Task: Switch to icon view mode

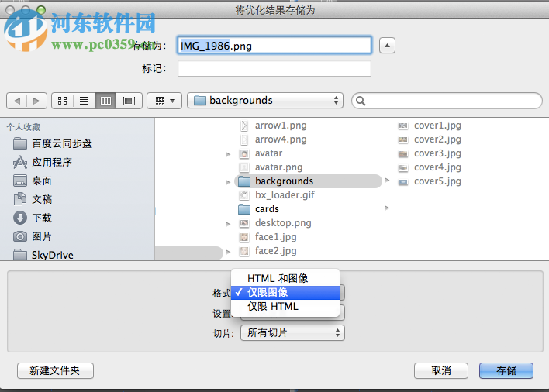Action: coord(62,101)
